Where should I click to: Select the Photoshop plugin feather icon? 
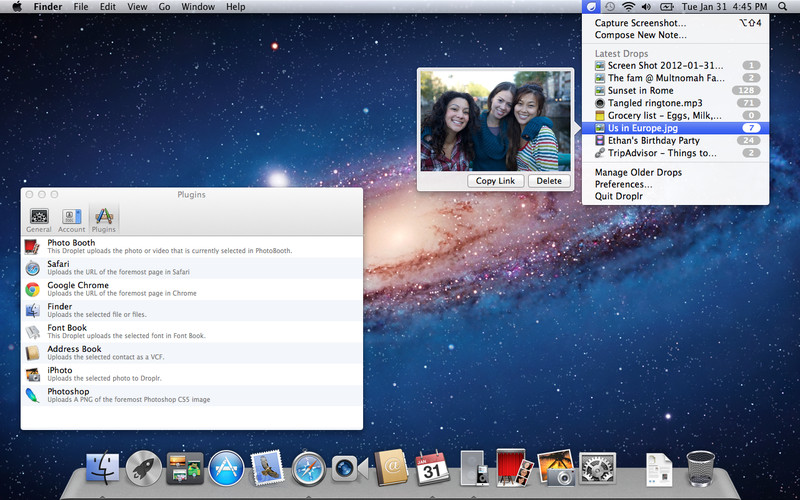click(33, 394)
